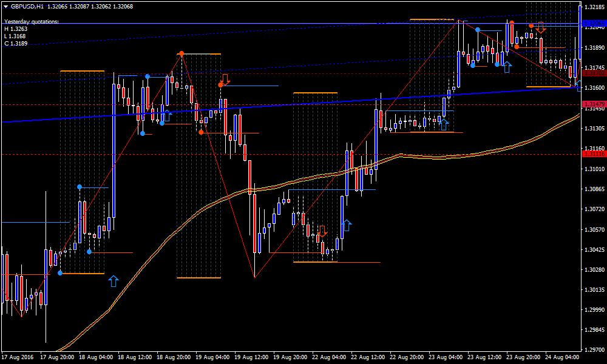Select the blue up arrow near 23 Aug 04:00
Viewport: 607px width, 364px height.
coord(444,124)
